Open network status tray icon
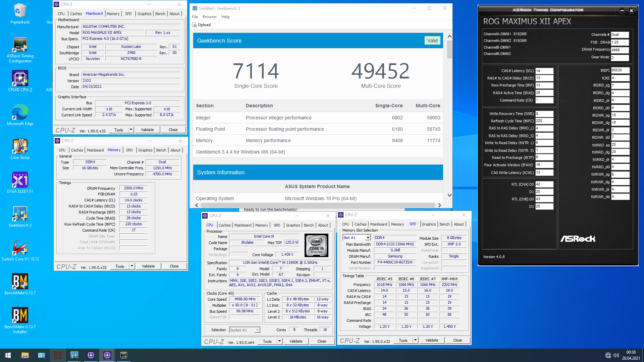 click(608, 355)
